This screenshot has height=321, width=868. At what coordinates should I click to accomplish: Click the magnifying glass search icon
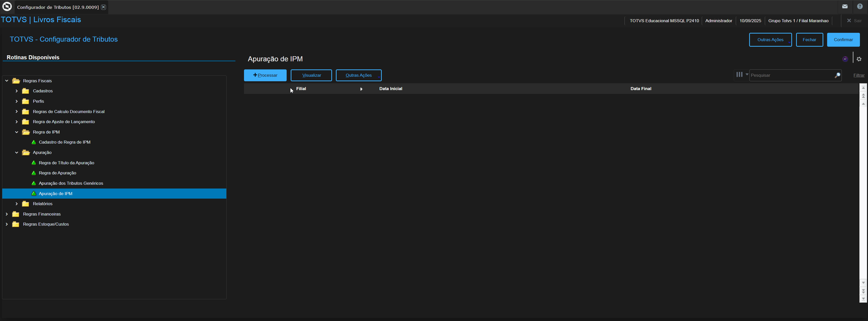[x=837, y=75]
